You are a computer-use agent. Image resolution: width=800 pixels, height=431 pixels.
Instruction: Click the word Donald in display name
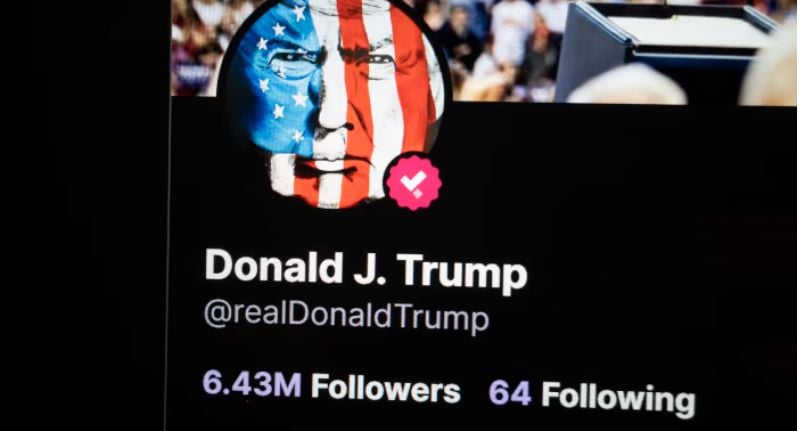point(273,267)
